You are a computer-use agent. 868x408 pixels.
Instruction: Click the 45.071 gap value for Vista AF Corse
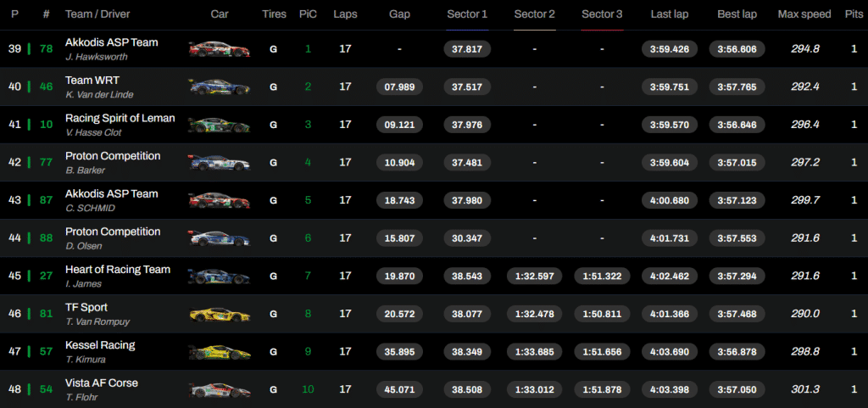pos(399,390)
